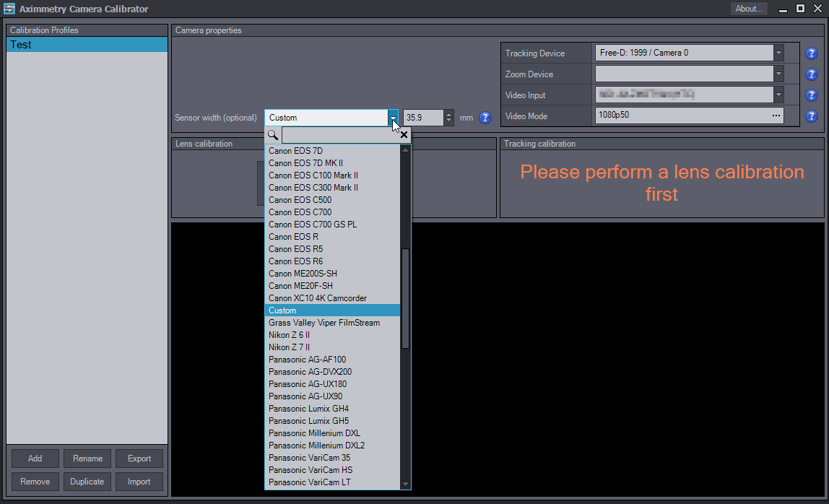This screenshot has height=504, width=829.
Task: Open help for Video Mode
Action: pos(811,116)
